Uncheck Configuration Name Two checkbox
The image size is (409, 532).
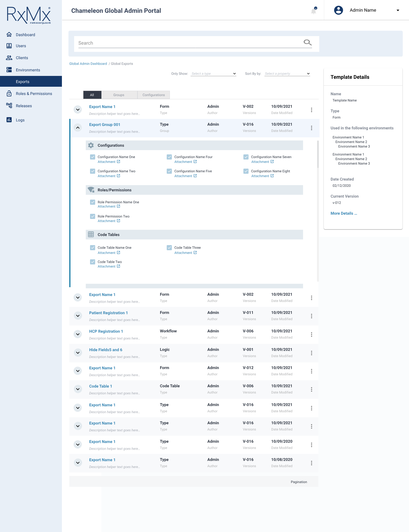[x=93, y=171]
